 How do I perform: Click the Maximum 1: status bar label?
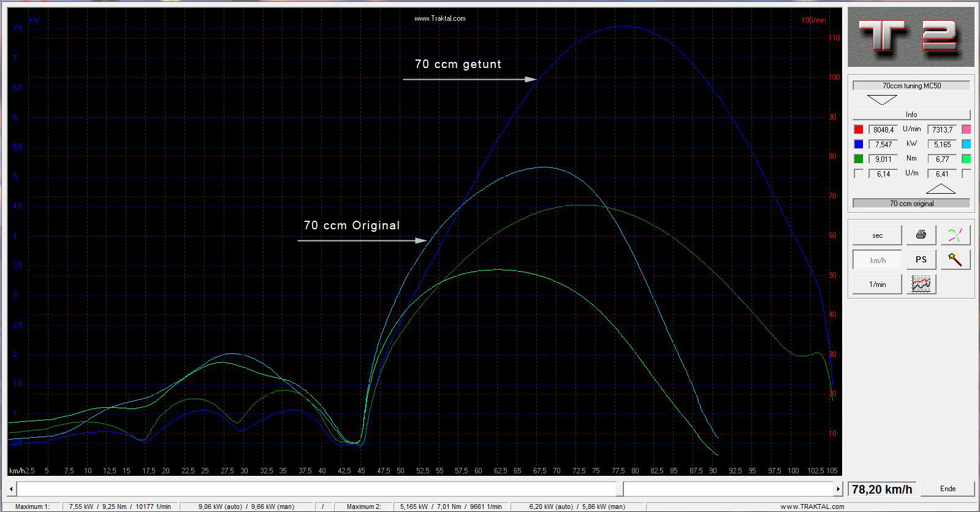click(32, 506)
